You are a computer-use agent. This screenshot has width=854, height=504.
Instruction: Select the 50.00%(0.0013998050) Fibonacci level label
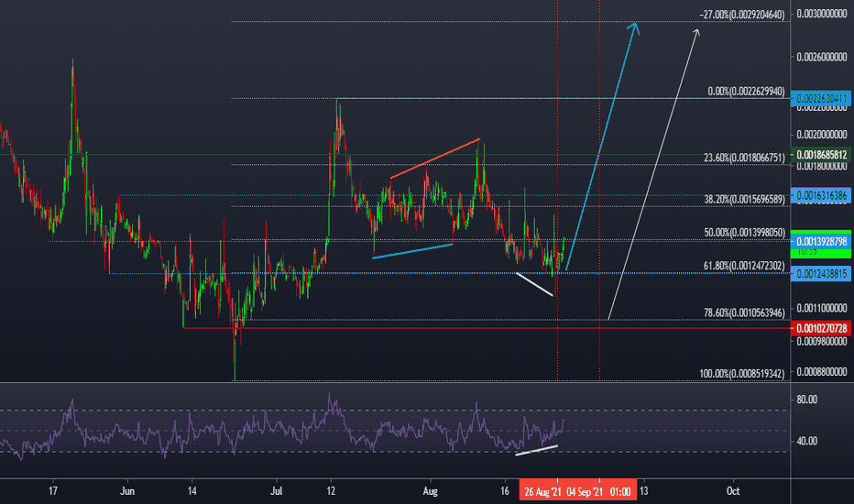click(745, 233)
